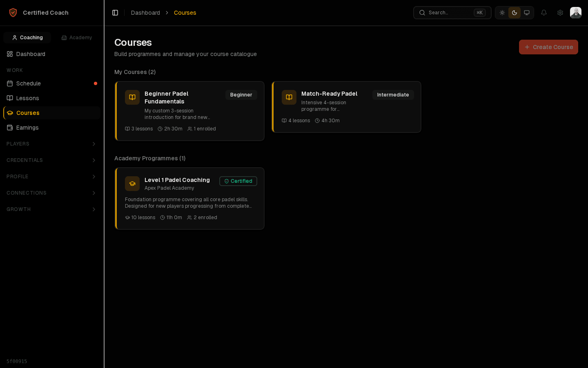Screen dimensions: 588x368
Task: Open the user profile avatar
Action: click(x=576, y=13)
